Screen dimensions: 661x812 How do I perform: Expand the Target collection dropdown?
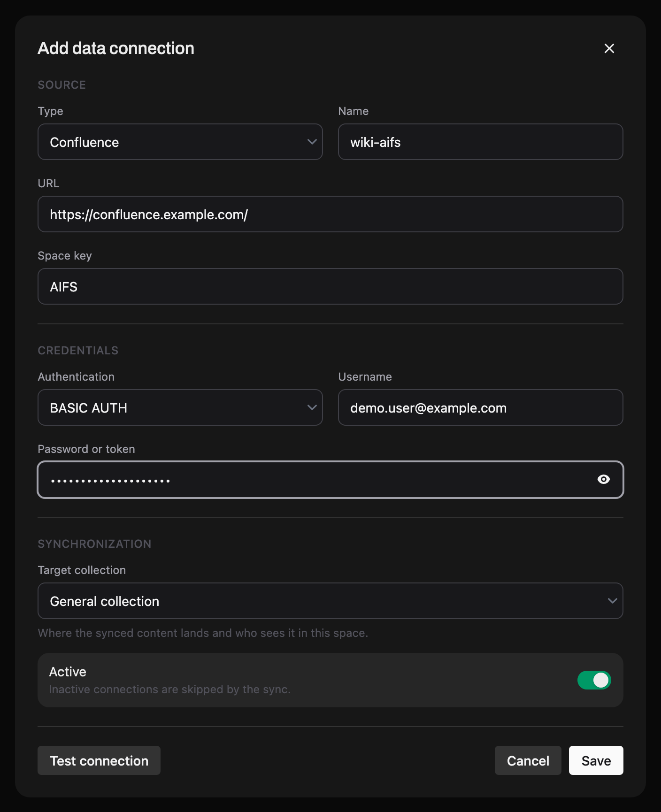tap(330, 601)
